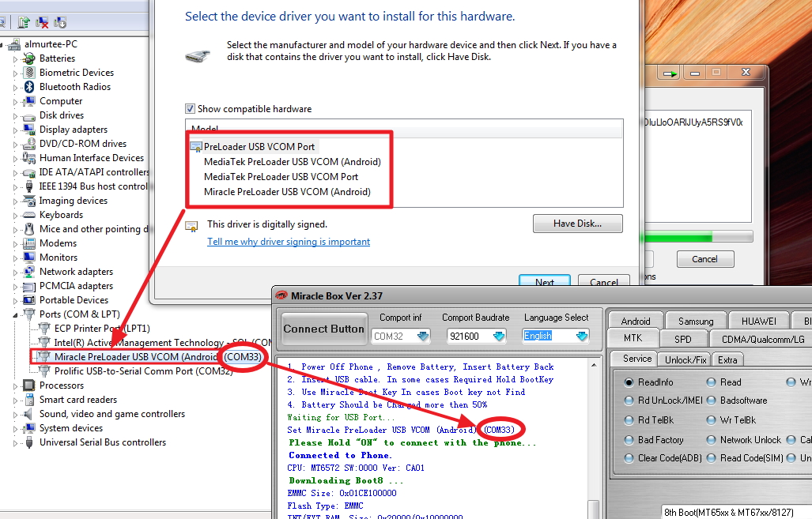The image size is (812, 519).
Task: Select the Read Code(SIM) radio option
Action: tap(711, 458)
